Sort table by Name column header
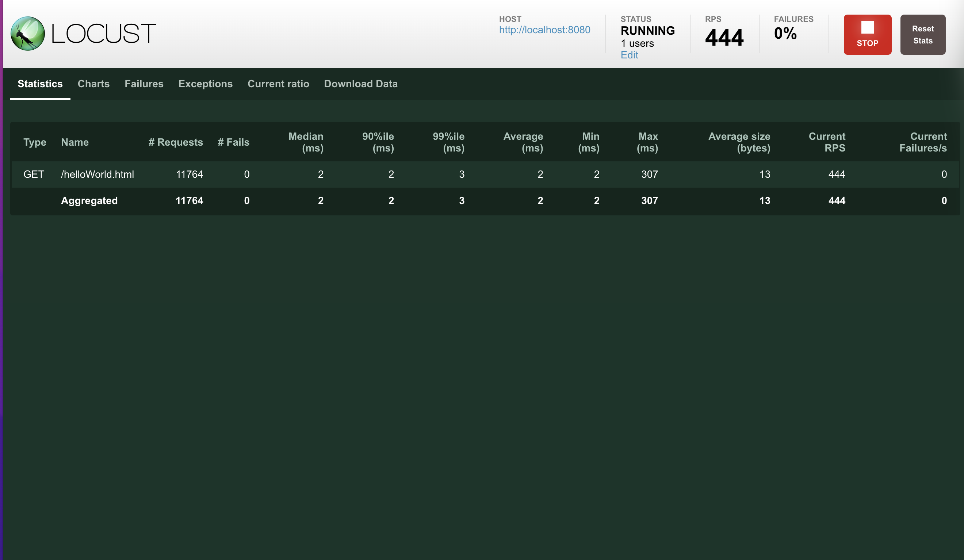964x560 pixels. (x=75, y=142)
